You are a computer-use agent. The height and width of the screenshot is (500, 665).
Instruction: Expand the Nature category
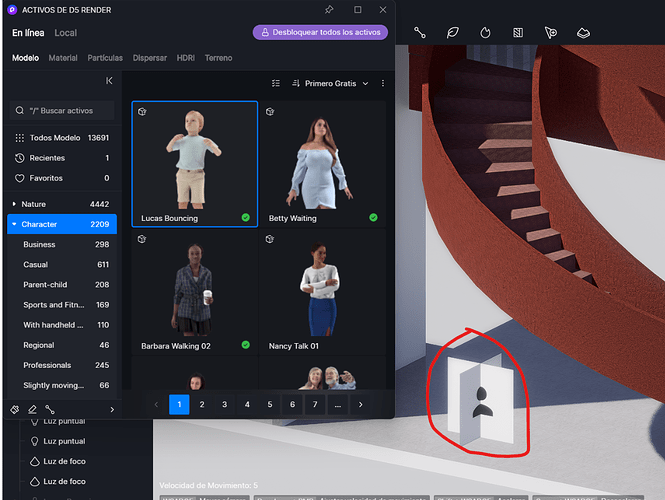coord(14,204)
